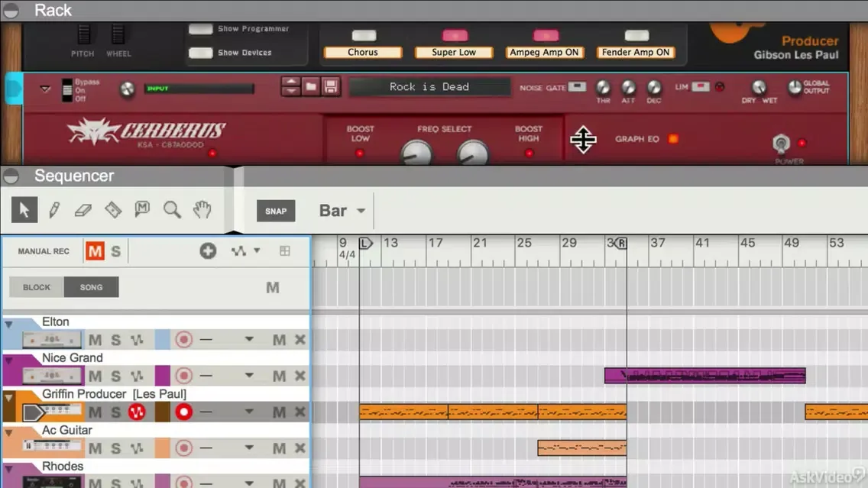Collapse the Griffin Producer track

9,397
